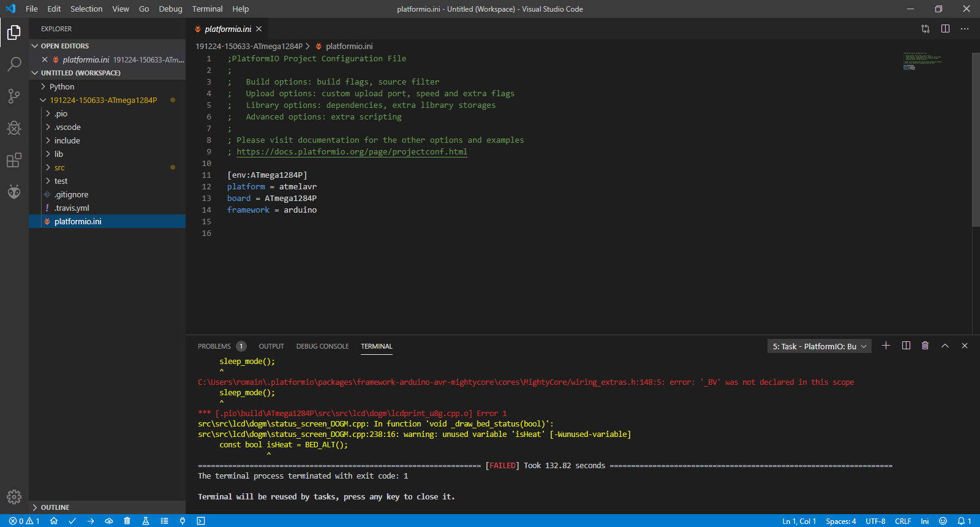This screenshot has height=527, width=980.
Task: Open the Debug view in activity bar
Action: pyautogui.click(x=14, y=128)
